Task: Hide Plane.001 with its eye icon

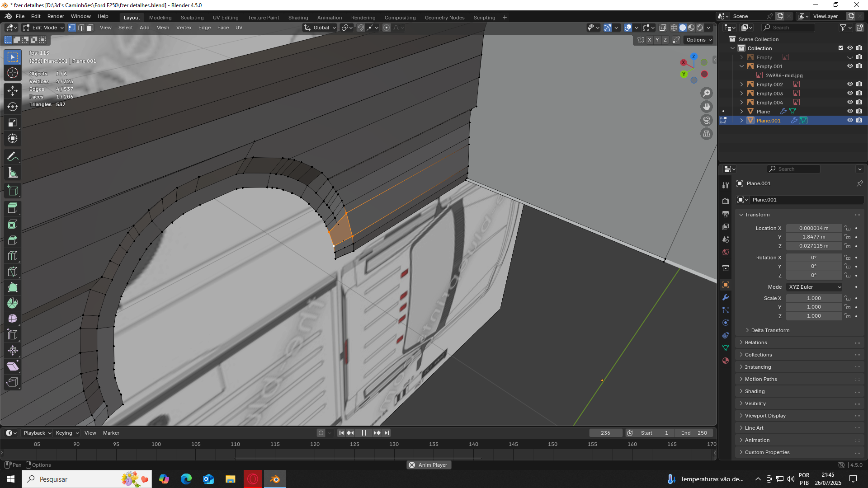Action: [x=850, y=120]
